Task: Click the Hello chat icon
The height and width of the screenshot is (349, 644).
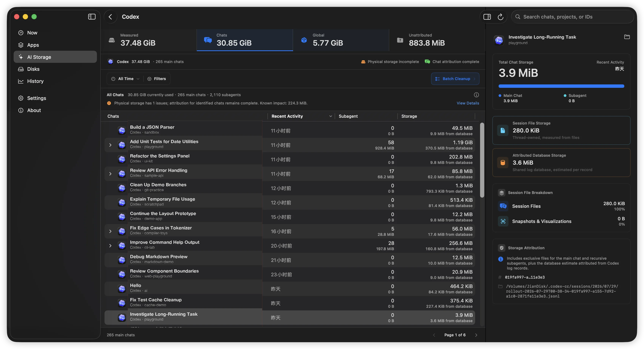Action: 122,289
